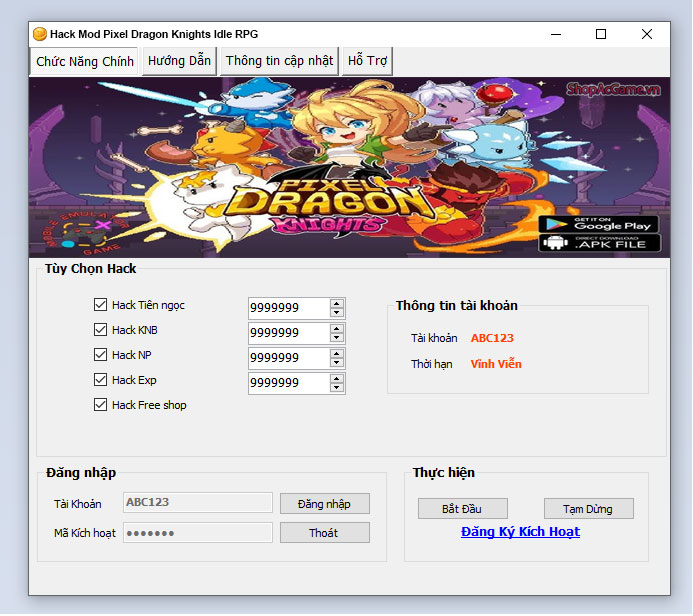
Task: Decrease the Hack NP value with down arrow
Action: point(337,362)
